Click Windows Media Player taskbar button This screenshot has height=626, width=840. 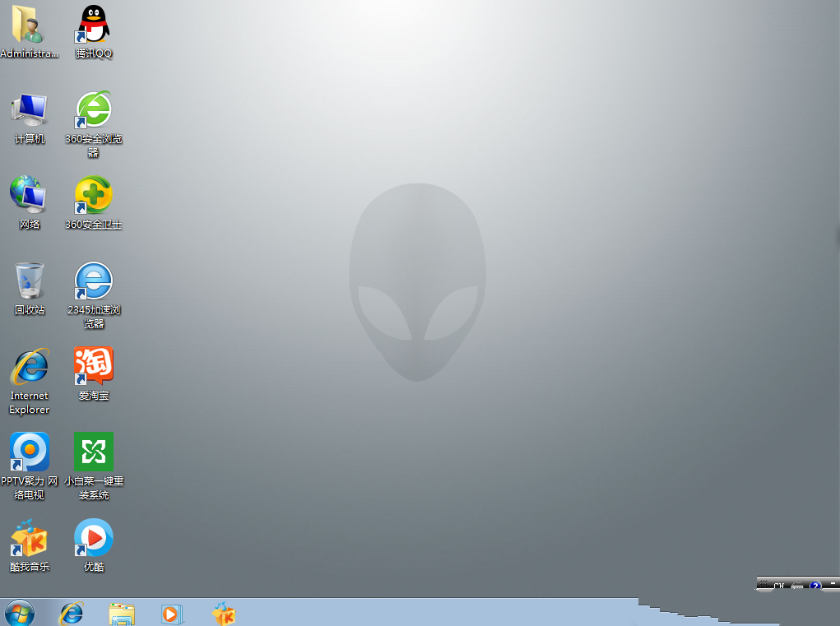[x=171, y=613]
